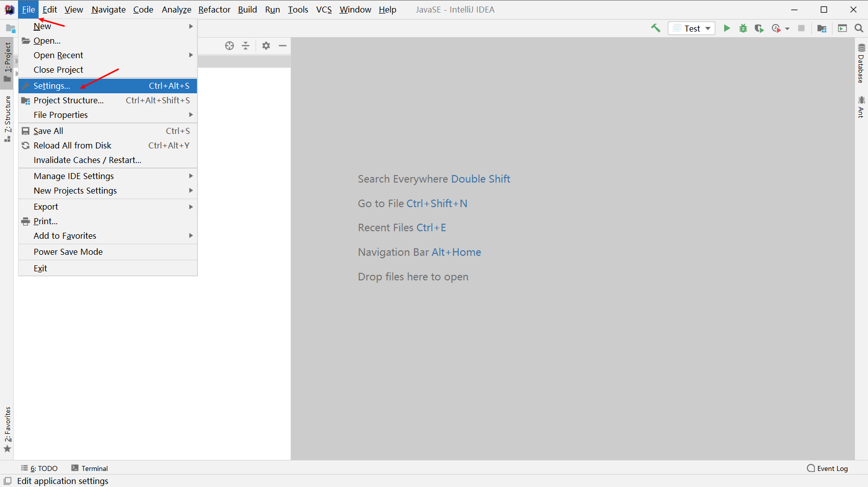Open the Z: Structure tool window
868x487 pixels.
pos(8,119)
